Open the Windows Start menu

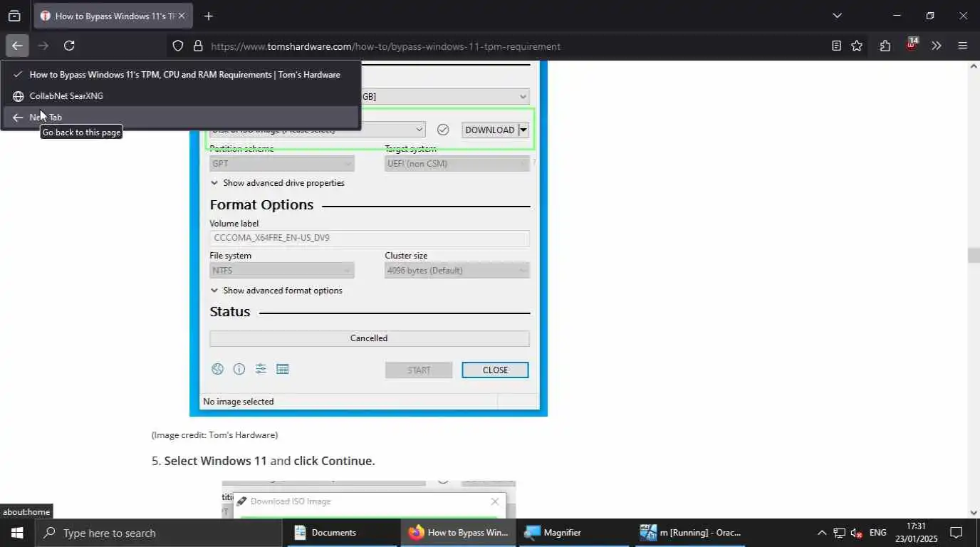[17, 533]
